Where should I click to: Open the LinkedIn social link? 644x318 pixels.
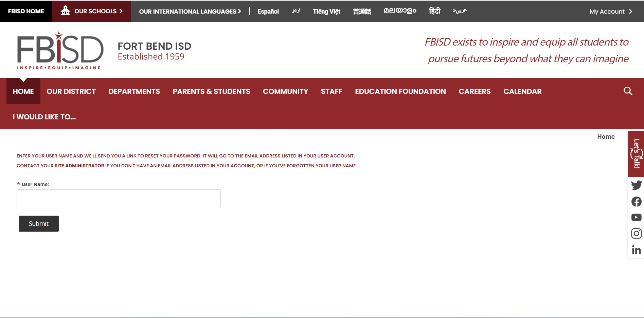[x=636, y=250]
